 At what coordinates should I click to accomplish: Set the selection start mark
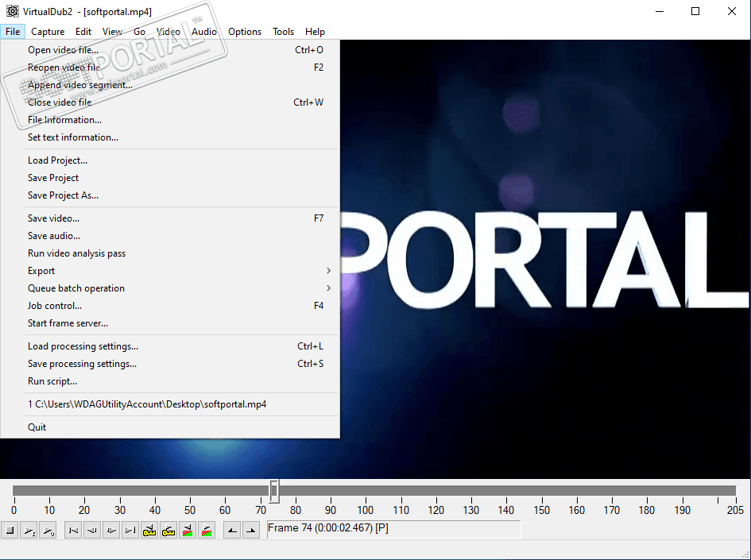pos(232,531)
